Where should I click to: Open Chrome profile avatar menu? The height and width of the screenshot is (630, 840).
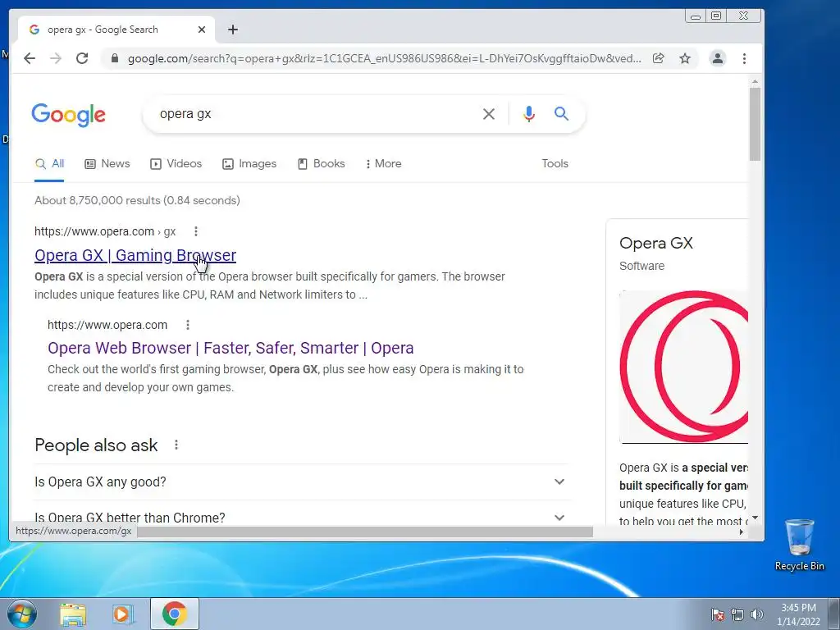pos(717,58)
